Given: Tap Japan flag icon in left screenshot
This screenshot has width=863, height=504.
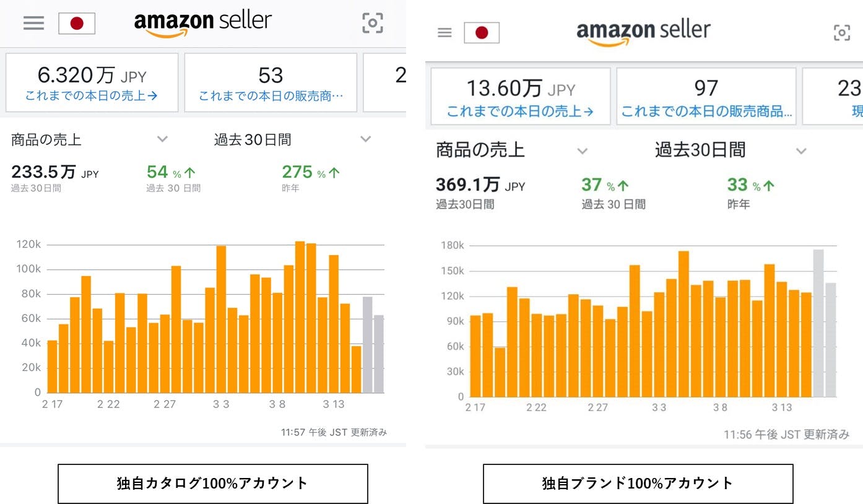Looking at the screenshot, I should [x=77, y=24].
